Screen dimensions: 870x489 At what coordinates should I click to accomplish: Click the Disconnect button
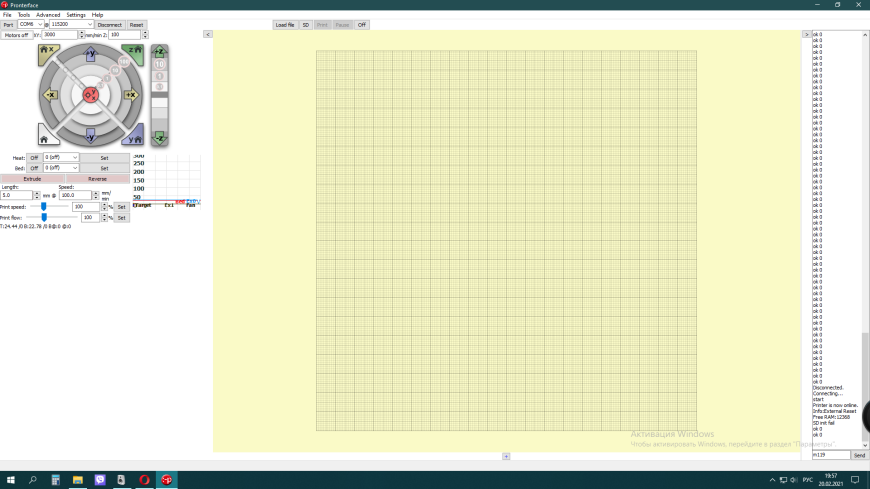(109, 25)
